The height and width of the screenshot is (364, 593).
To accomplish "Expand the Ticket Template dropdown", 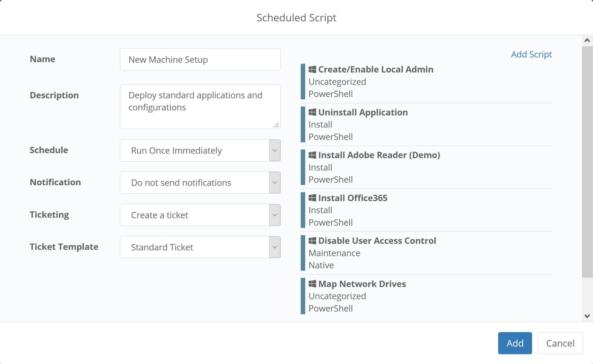I will pos(274,247).
